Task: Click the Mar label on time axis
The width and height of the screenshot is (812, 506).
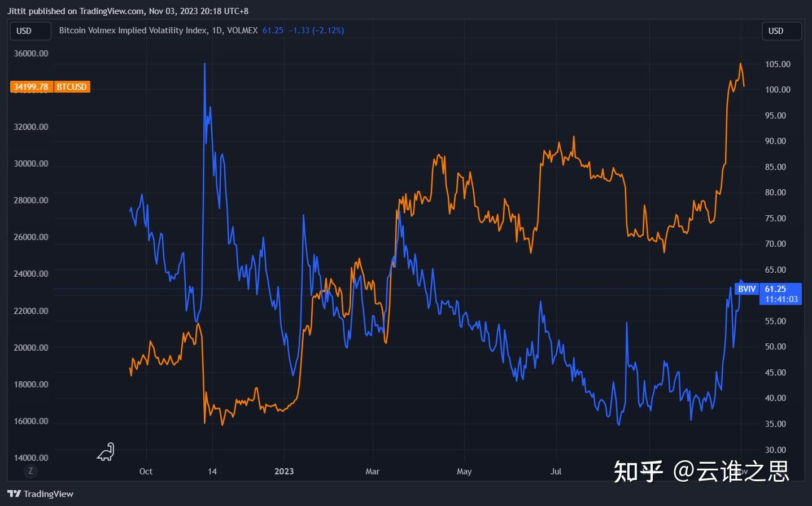Action: pos(373,471)
